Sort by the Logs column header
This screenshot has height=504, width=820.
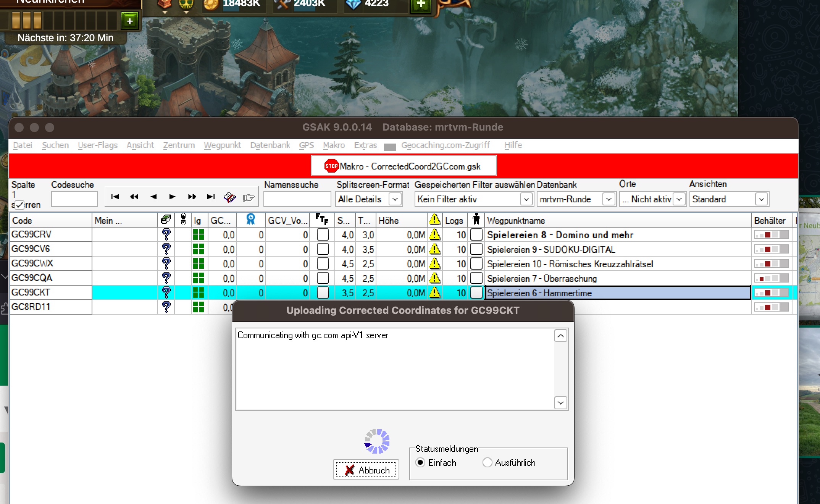455,220
